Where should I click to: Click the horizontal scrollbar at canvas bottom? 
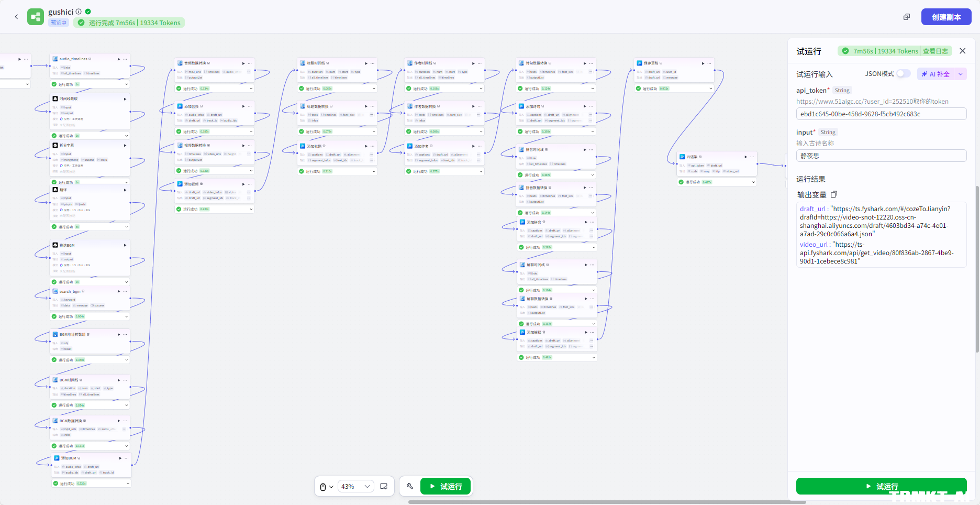607,502
